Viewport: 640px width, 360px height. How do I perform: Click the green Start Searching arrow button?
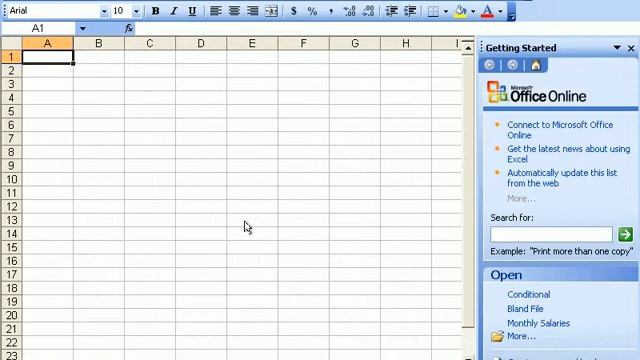point(625,235)
